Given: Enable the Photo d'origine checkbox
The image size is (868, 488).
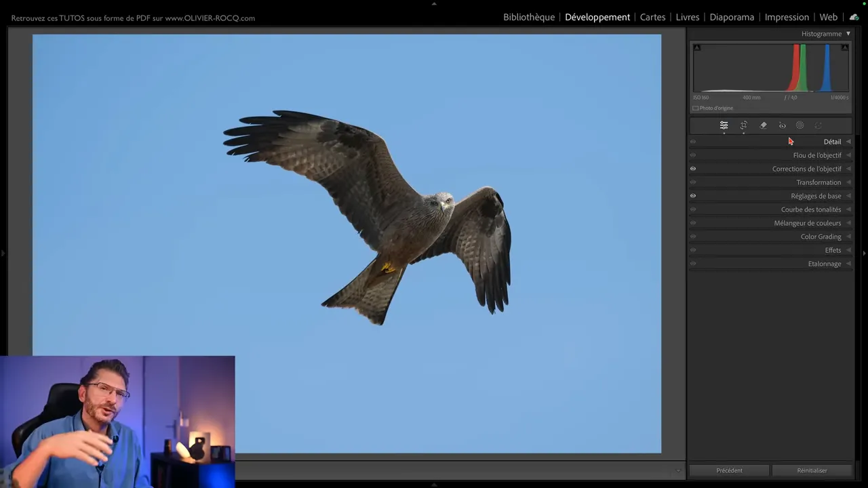Looking at the screenshot, I should click(x=696, y=108).
